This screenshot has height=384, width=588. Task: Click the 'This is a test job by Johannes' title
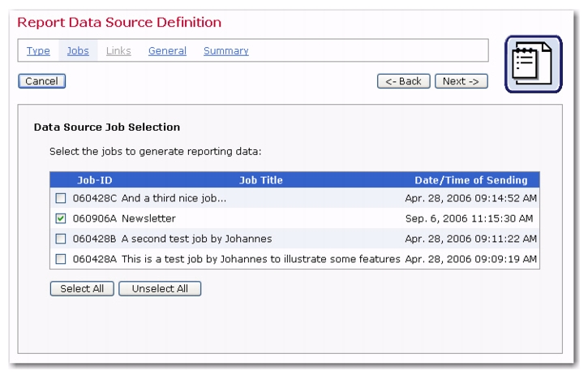point(261,259)
